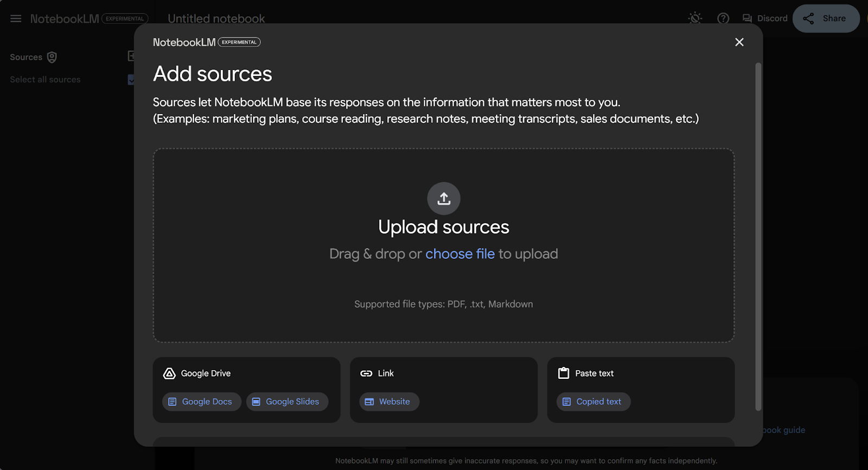Open the hamburger main menu
The width and height of the screenshot is (868, 470).
coord(16,18)
